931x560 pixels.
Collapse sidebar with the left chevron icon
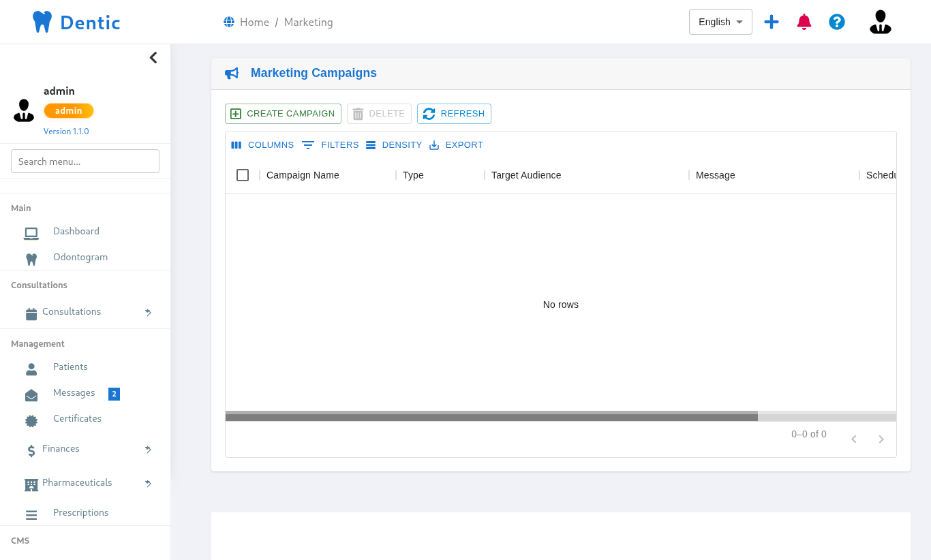tap(153, 58)
